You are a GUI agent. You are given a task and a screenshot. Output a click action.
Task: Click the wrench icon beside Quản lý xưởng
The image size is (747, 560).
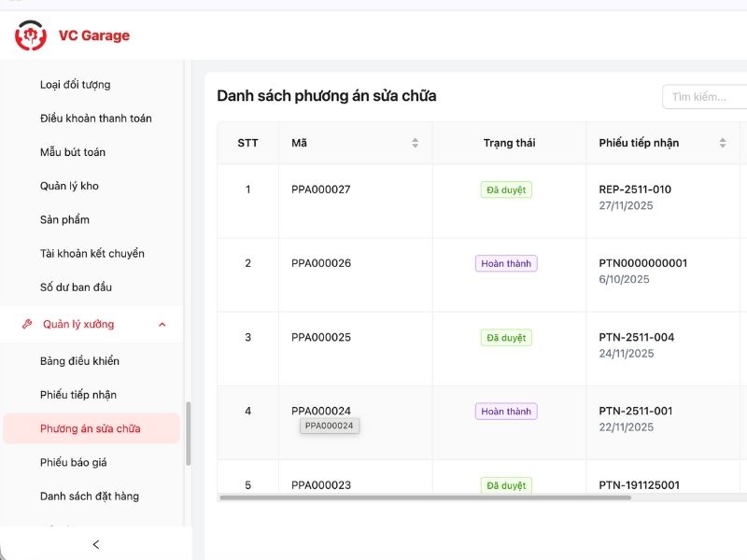pos(27,324)
